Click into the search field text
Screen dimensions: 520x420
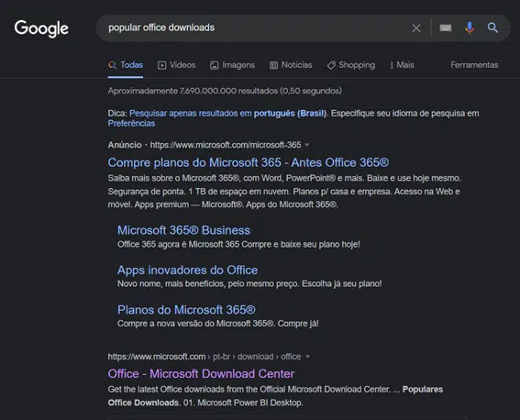point(161,28)
